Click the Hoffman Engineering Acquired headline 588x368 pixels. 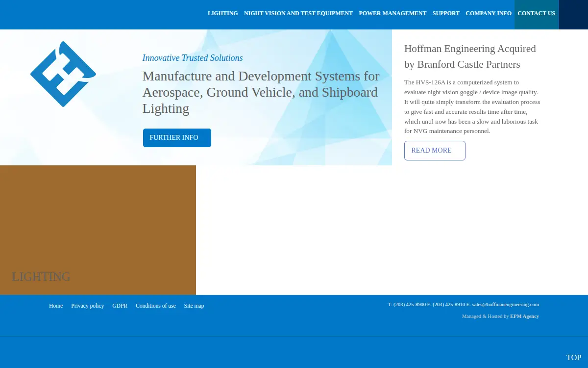tap(470, 56)
